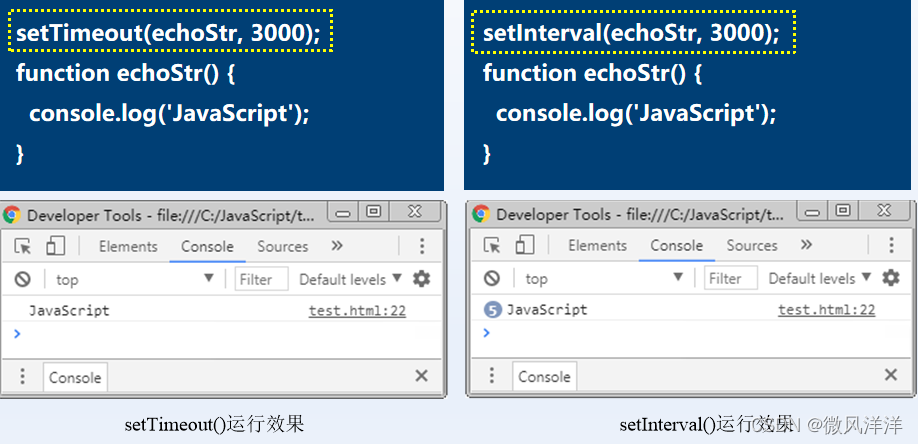This screenshot has width=918, height=444.
Task: Maximize the left Developer Tools window
Action: pyautogui.click(x=374, y=213)
